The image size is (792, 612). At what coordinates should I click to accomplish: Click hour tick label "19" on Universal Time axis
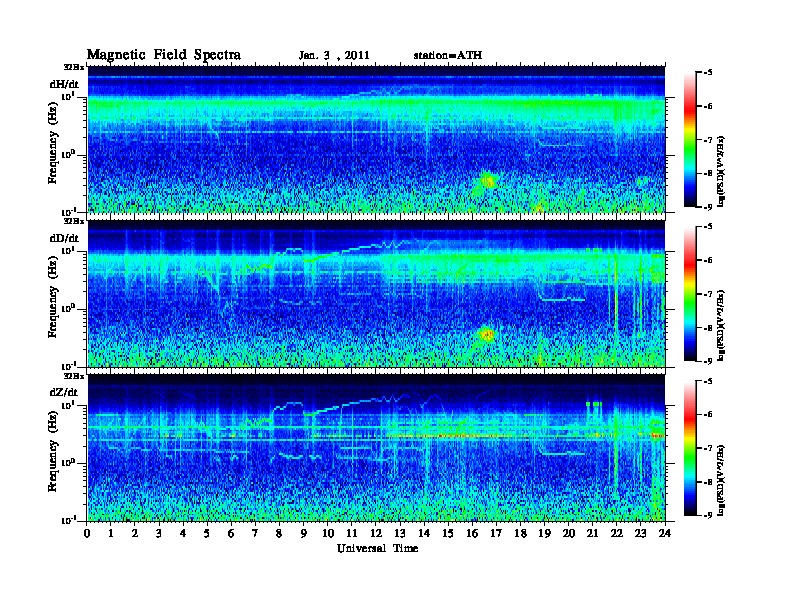tap(544, 533)
